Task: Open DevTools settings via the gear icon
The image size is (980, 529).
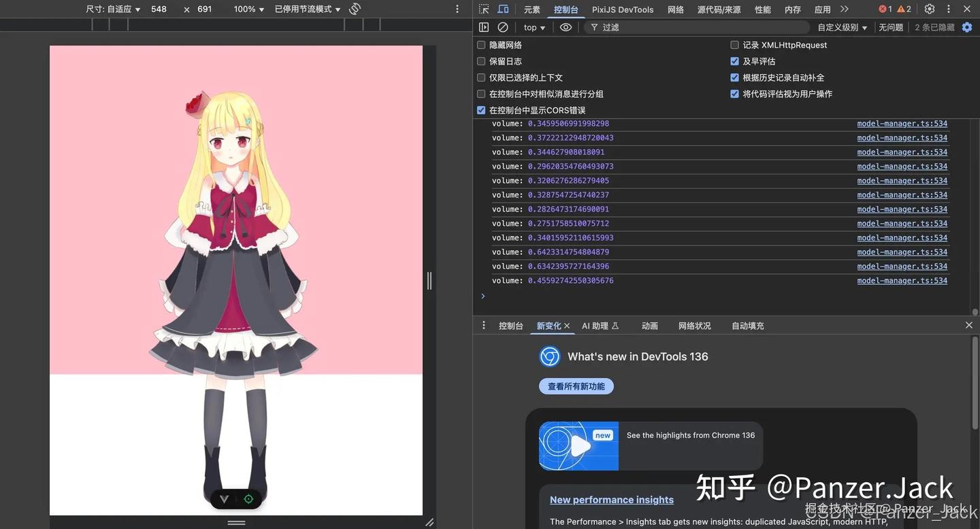Action: (928, 8)
